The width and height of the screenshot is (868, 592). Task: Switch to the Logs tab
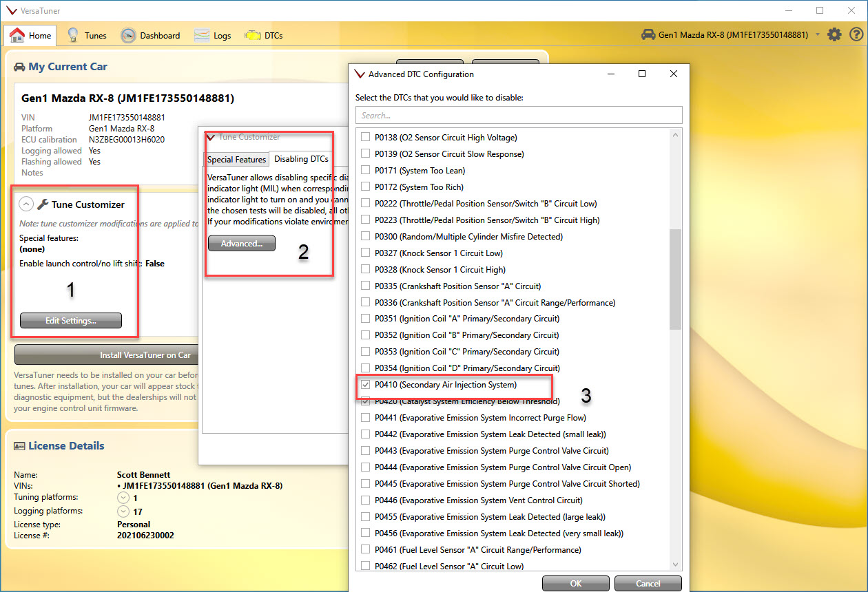[x=212, y=35]
